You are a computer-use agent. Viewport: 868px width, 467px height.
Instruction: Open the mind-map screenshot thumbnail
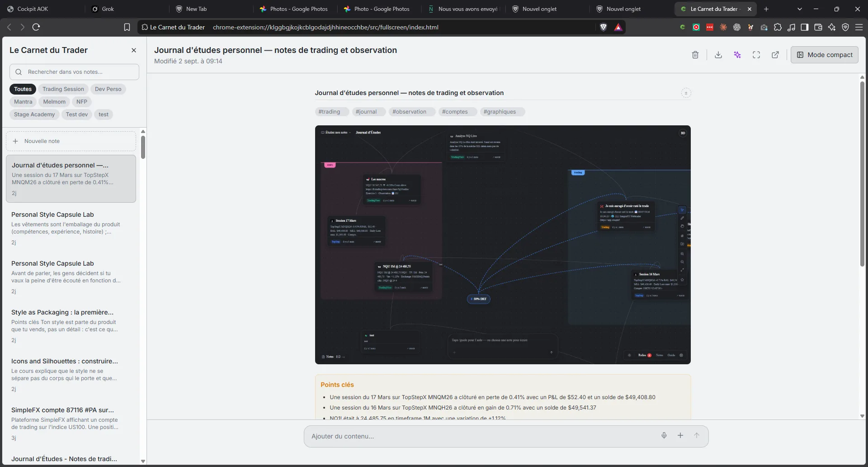click(503, 245)
